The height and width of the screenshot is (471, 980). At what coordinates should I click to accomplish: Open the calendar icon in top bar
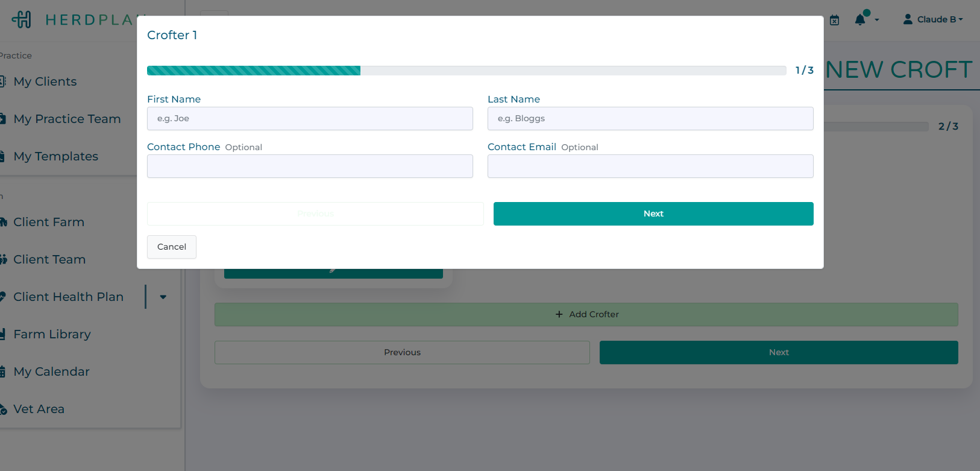[x=834, y=20]
